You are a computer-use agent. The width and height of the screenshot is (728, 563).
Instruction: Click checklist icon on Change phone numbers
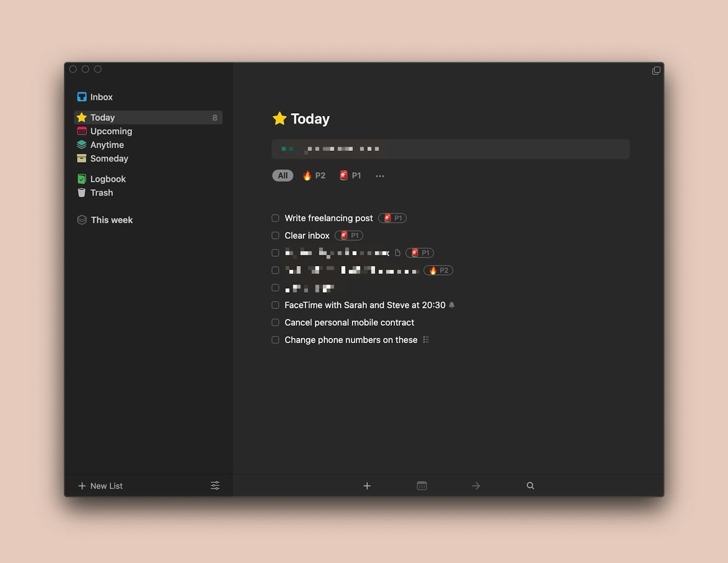pos(426,340)
